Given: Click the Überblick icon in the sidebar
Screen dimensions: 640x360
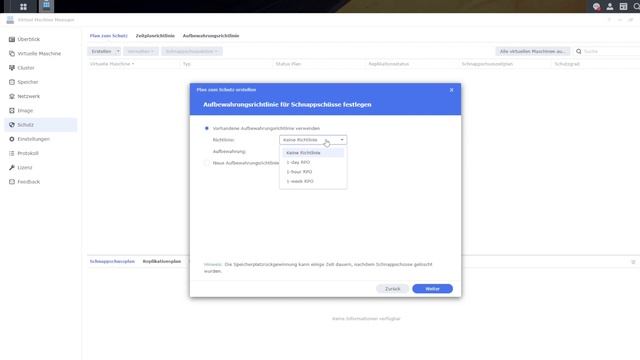Looking at the screenshot, I should pyautogui.click(x=12, y=39).
